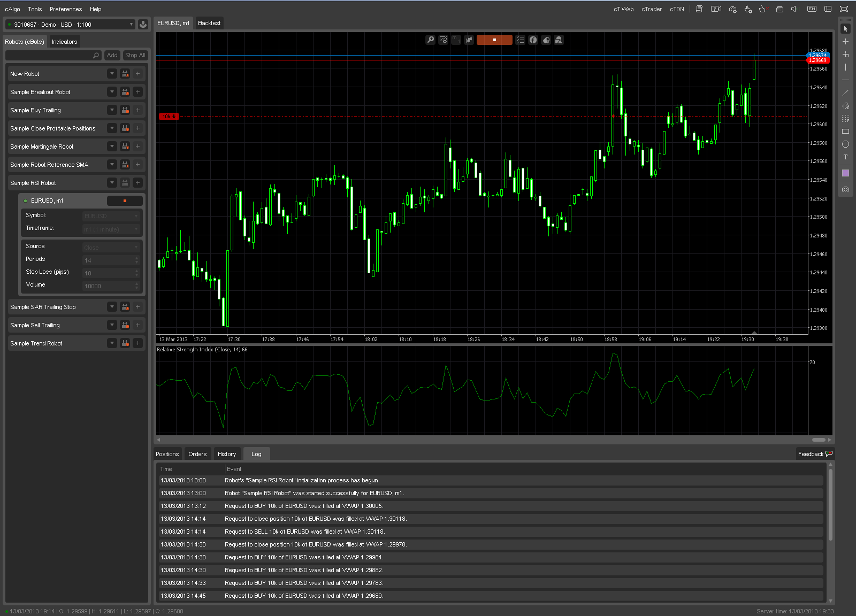Stop the running EURUSD m1 robot instance
Image resolution: width=856 pixels, height=616 pixels.
[125, 201]
